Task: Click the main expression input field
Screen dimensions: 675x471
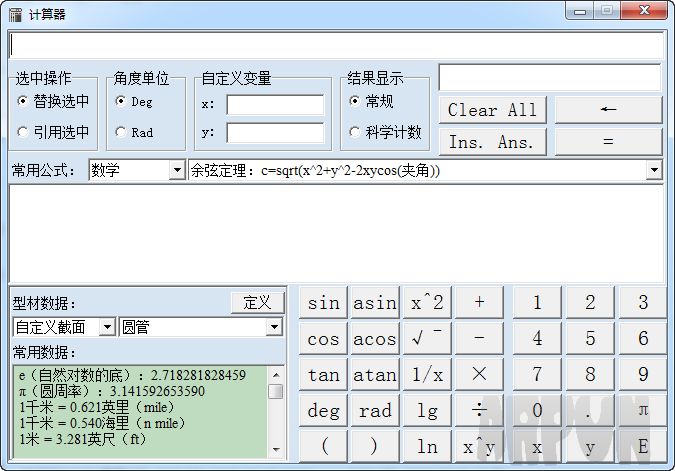Action: click(336, 45)
